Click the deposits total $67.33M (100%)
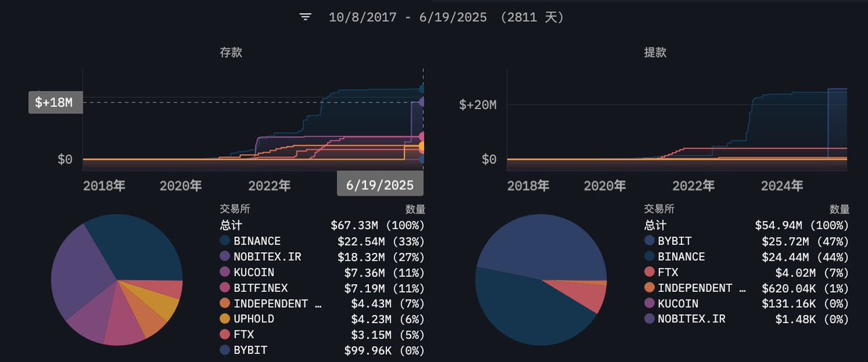 378,225
